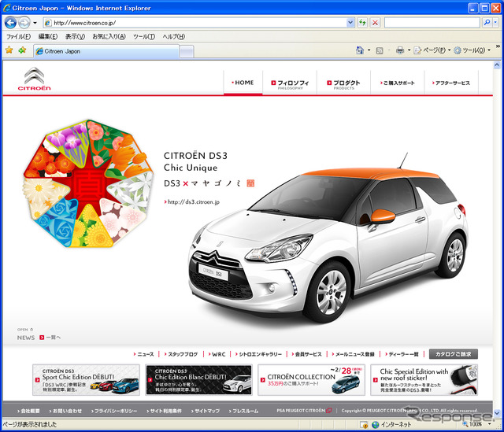The image size is (504, 432).
Task: Click the Print printer icon
Action: [x=400, y=50]
